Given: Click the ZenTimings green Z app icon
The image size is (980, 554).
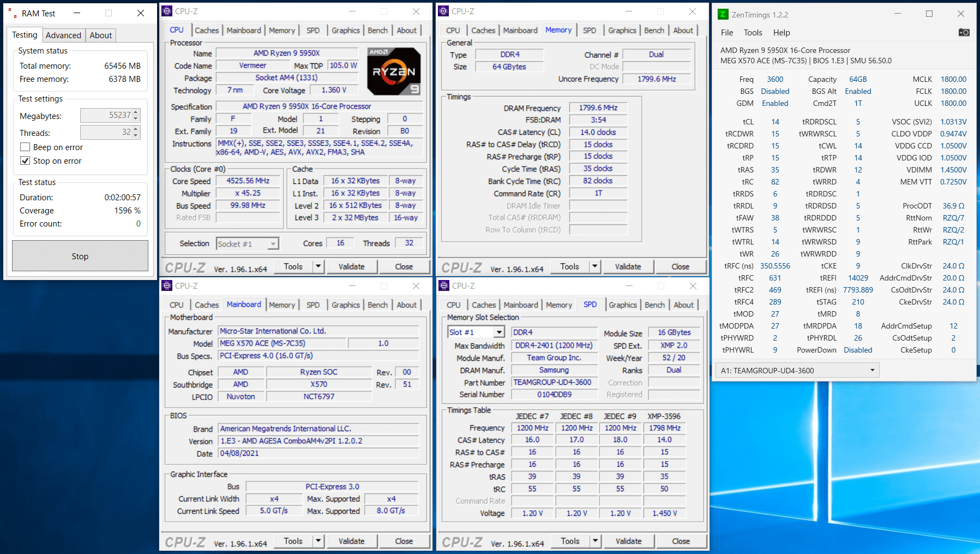Looking at the screenshot, I should coord(723,14).
